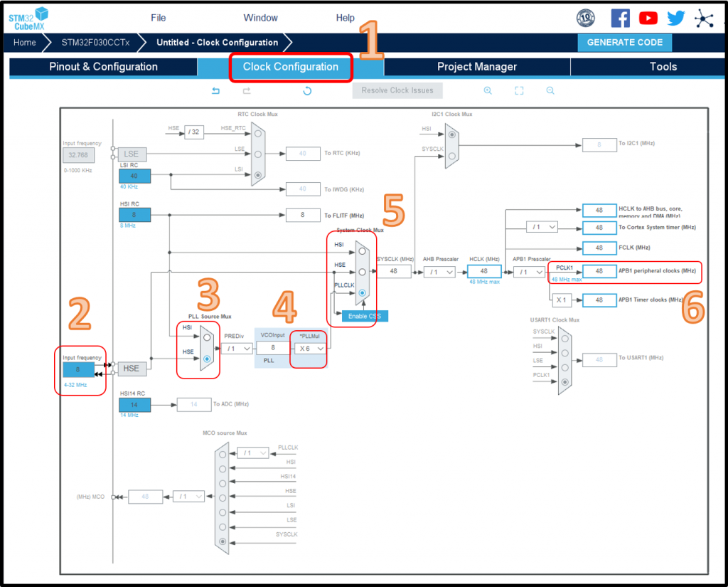Select HSE on System Clock Mux
Screen dimensions: 728x587
[x=362, y=272]
